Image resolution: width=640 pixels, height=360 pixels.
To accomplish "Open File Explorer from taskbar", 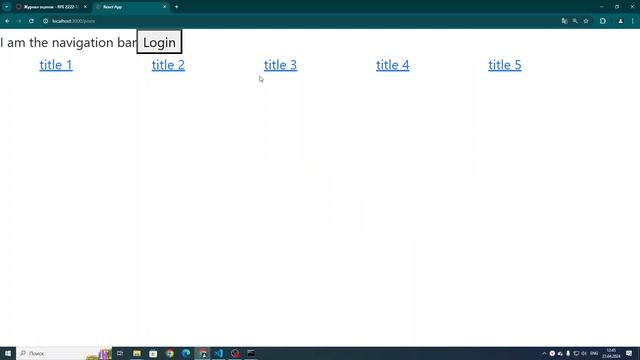I will coord(137,353).
